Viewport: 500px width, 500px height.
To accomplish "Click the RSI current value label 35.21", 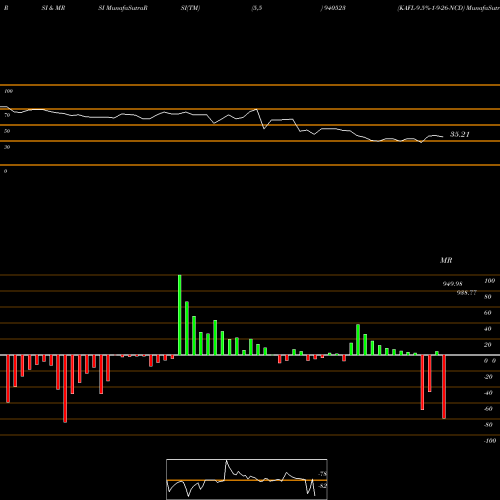I will (x=460, y=134).
